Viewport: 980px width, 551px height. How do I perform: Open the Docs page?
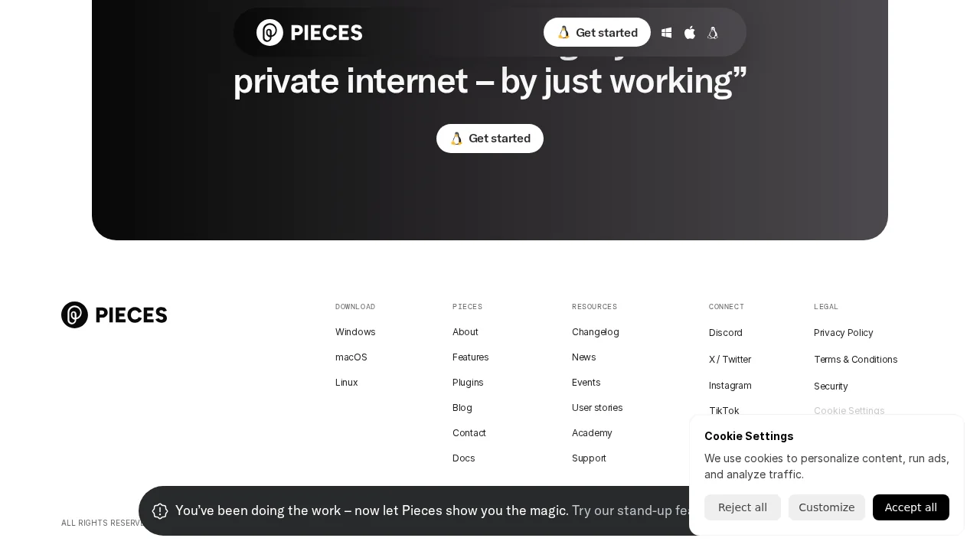click(x=463, y=458)
